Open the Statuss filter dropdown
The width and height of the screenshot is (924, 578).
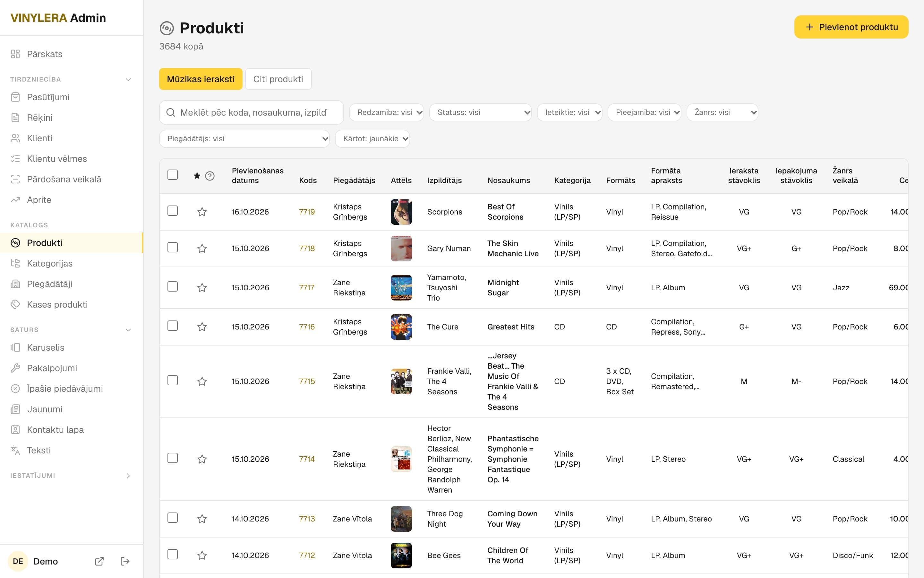480,112
